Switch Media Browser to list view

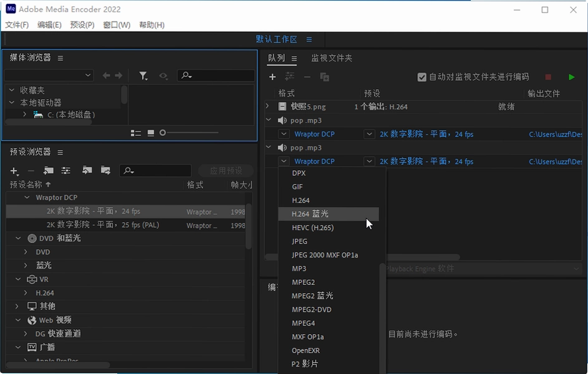point(136,133)
